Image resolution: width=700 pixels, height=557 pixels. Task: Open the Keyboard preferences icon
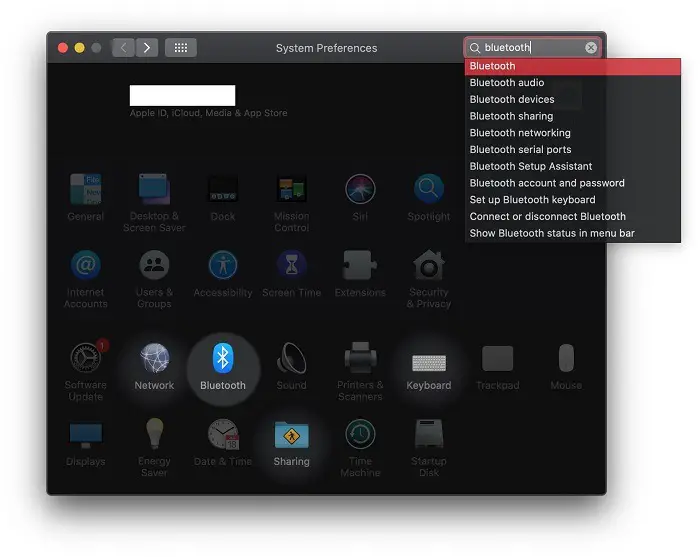tap(429, 363)
